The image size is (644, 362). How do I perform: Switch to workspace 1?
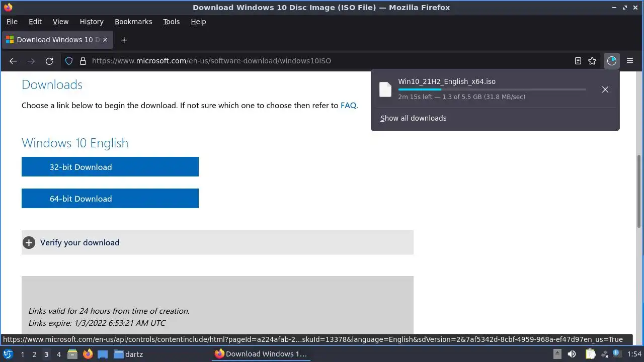pos(22,354)
